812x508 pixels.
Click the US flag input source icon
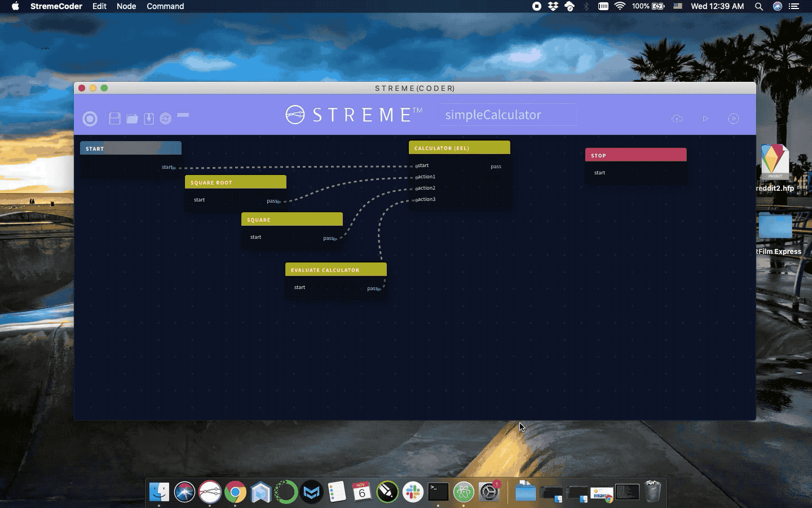(x=678, y=6)
